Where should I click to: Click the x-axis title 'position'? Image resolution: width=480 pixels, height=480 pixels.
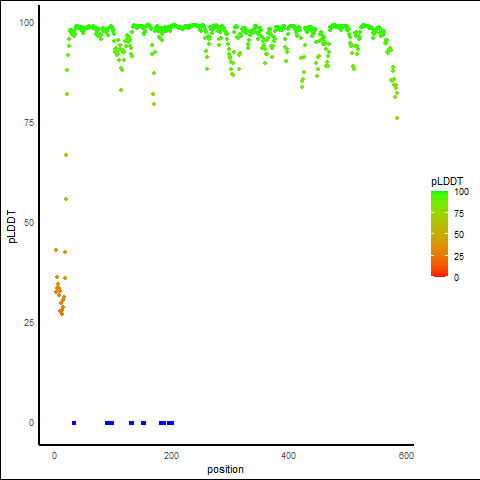(225, 469)
